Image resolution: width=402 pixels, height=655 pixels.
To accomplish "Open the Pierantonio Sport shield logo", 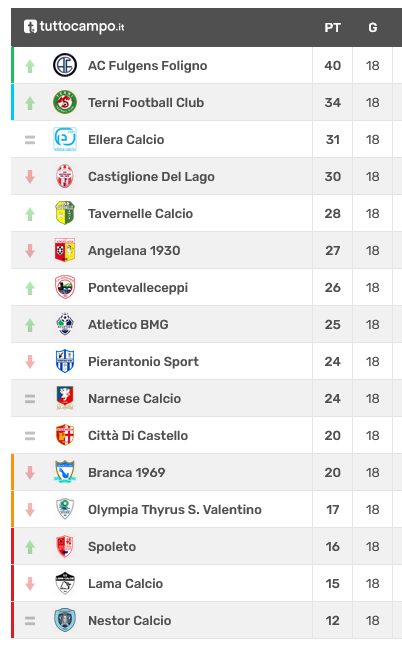I will click(65, 361).
